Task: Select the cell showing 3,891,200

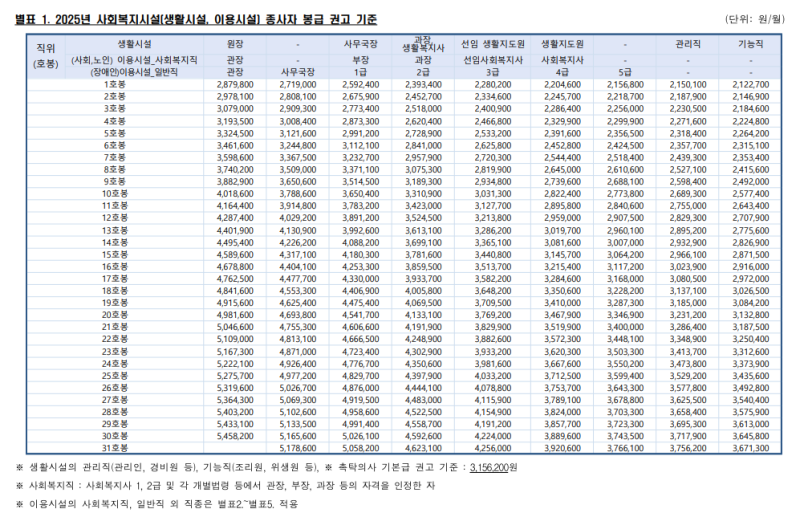Action: click(x=360, y=218)
